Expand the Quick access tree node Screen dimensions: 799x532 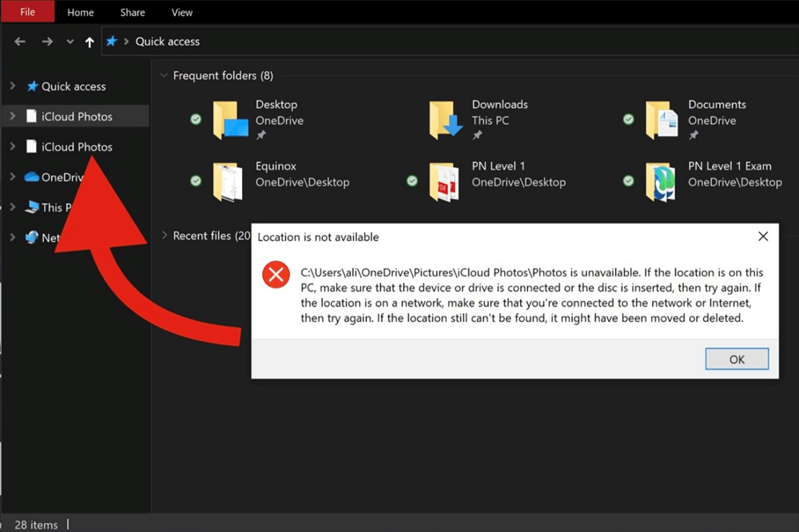click(x=12, y=86)
